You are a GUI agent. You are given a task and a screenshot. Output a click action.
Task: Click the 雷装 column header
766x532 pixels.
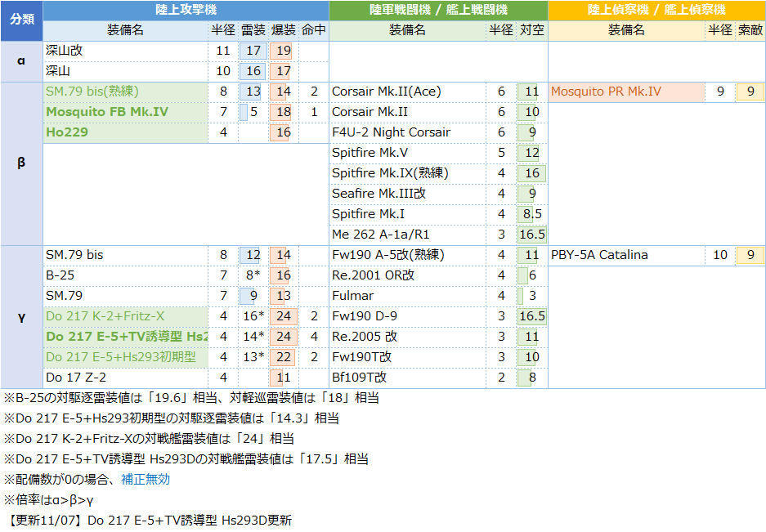(253, 30)
